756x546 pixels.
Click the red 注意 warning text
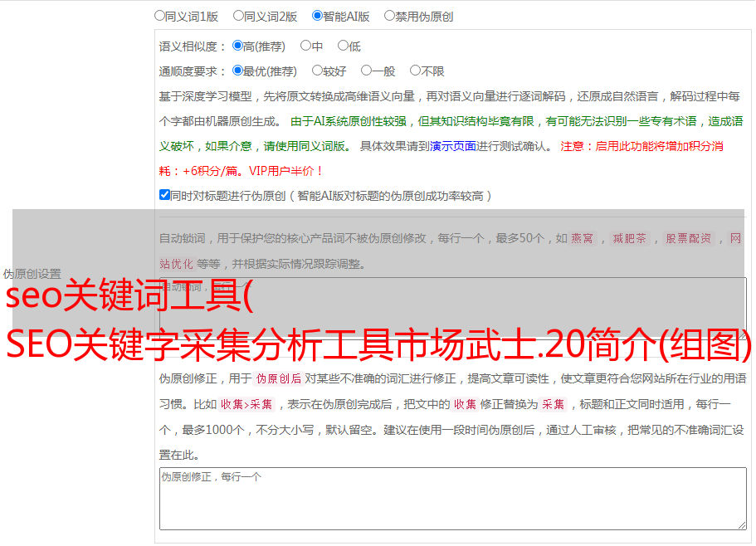(441, 158)
